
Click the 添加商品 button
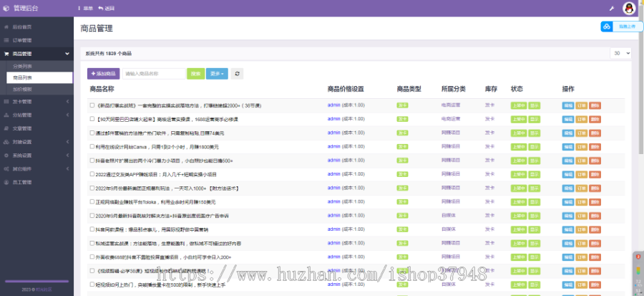104,74
